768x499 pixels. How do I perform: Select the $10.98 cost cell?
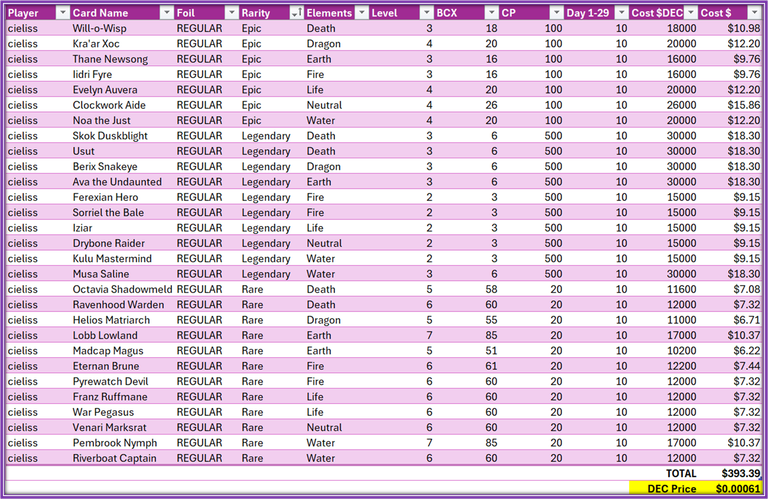click(730, 28)
